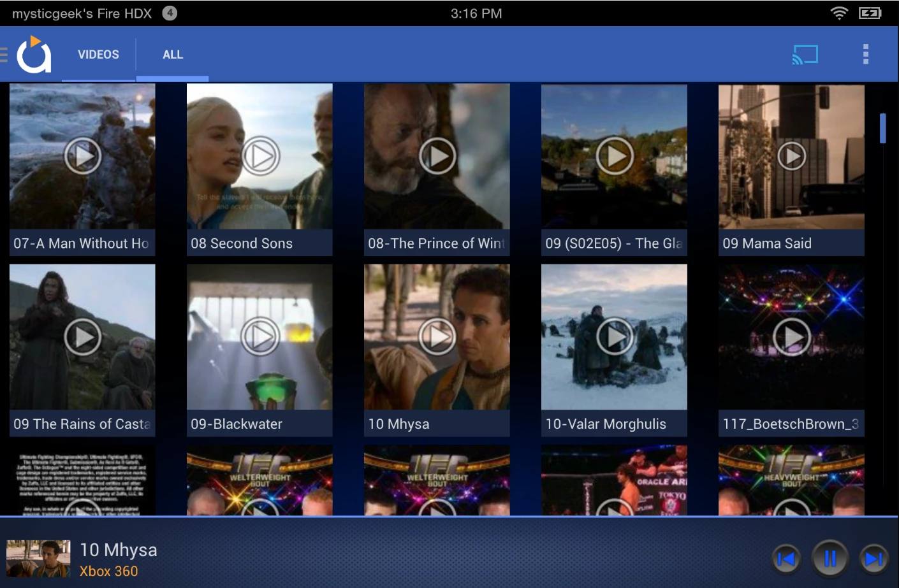Play the 09-Blackwater video
899x588 pixels.
tap(260, 337)
